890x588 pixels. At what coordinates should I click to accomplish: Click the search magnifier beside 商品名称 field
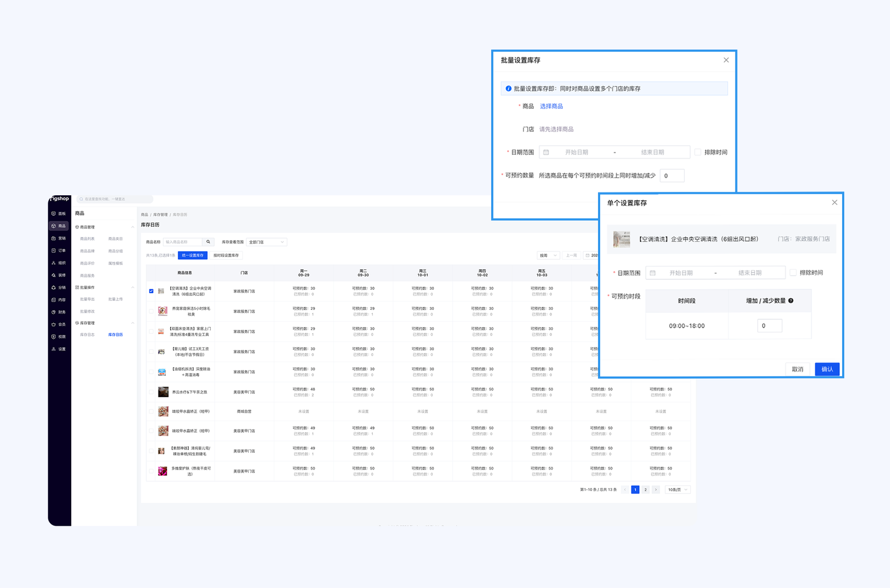209,242
